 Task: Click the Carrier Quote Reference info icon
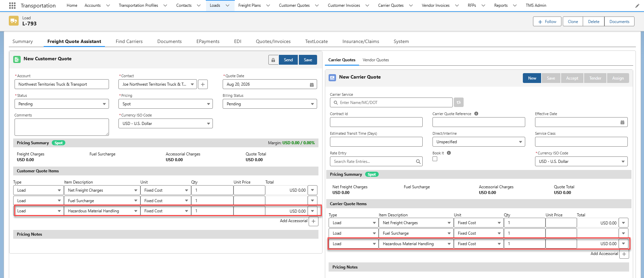coord(476,114)
